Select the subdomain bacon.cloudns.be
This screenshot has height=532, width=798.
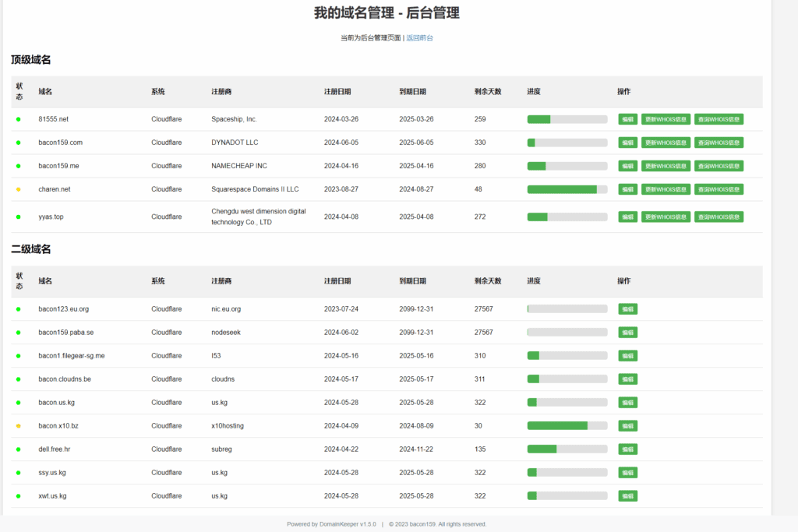[x=65, y=379]
